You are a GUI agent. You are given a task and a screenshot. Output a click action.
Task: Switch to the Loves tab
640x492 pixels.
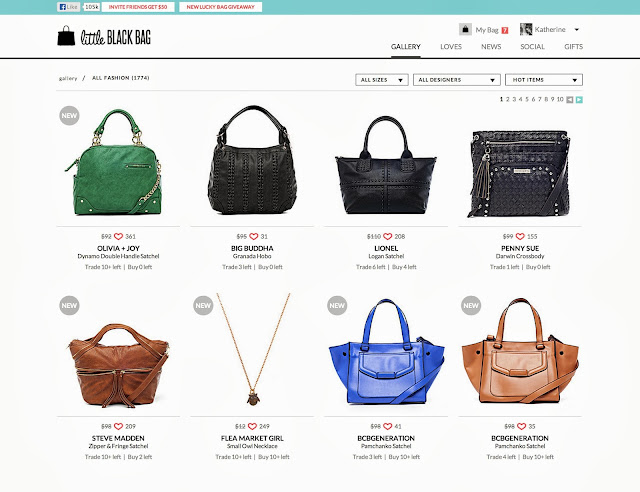(x=451, y=47)
